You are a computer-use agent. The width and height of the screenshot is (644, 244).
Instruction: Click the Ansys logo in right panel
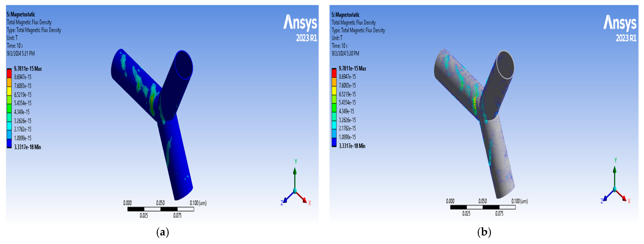pos(620,23)
